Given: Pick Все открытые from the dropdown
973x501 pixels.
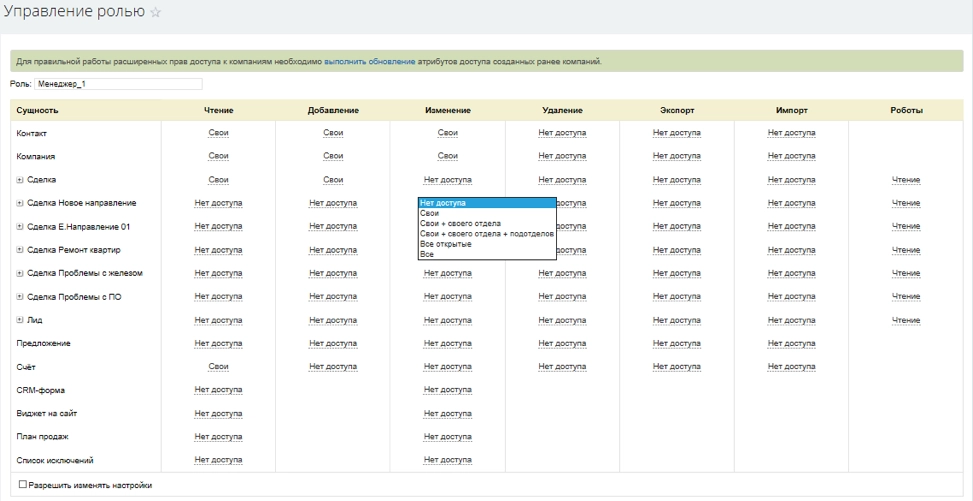Looking at the screenshot, I should (x=446, y=244).
